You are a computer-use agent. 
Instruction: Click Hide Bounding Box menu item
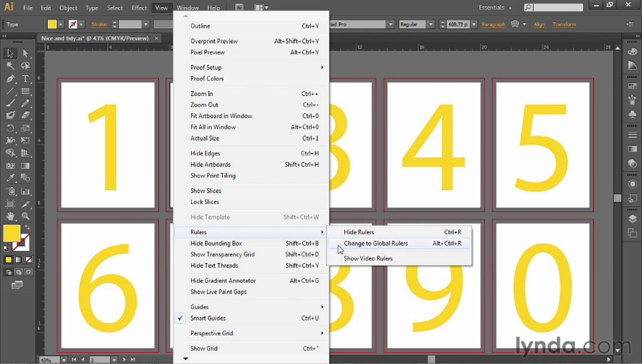tap(251, 243)
